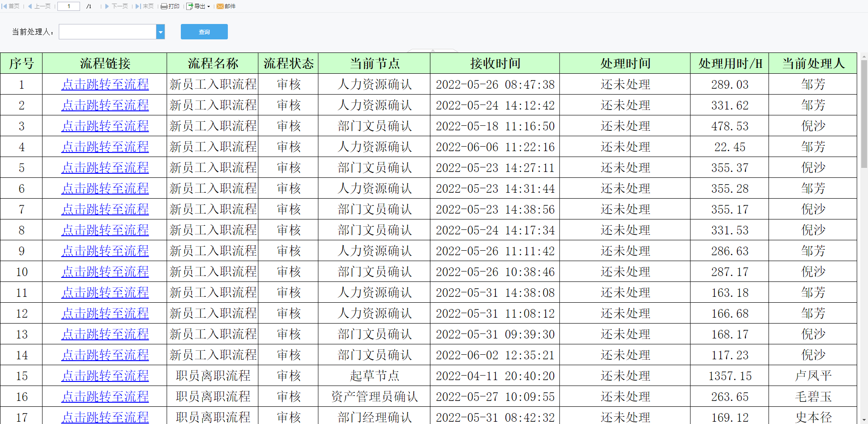Select processing duration value 22.45
This screenshot has width=868, height=424.
click(x=730, y=147)
